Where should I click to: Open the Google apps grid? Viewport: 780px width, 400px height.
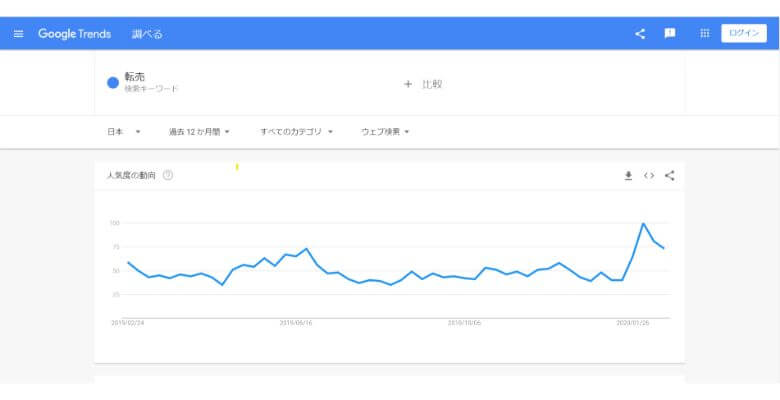coord(704,33)
